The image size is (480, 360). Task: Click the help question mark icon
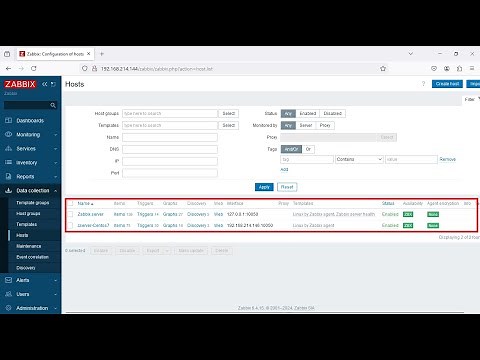point(423,84)
